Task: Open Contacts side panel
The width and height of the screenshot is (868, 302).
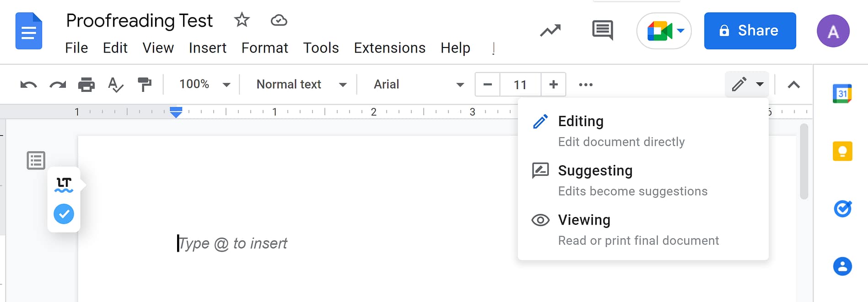Action: click(842, 266)
